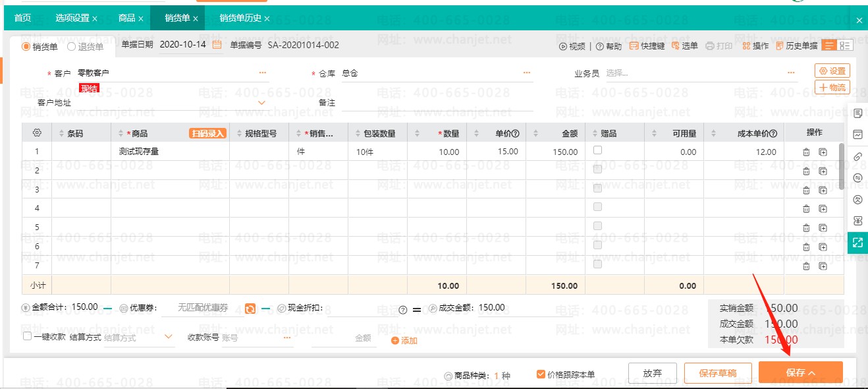Click the 保存 save button
The height and width of the screenshot is (389, 868).
(800, 372)
